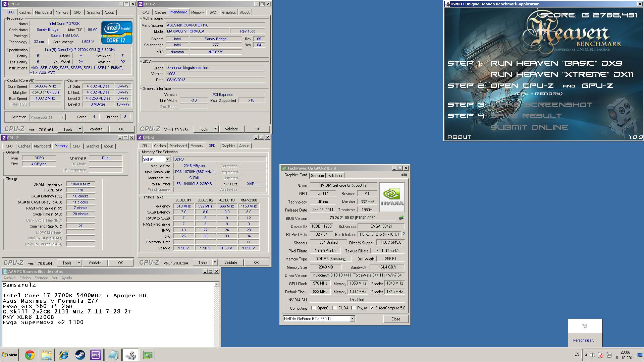Screen dimensions: 644x362
Task: Click the GPU-Z screenshot camera icon
Action: click(x=404, y=175)
